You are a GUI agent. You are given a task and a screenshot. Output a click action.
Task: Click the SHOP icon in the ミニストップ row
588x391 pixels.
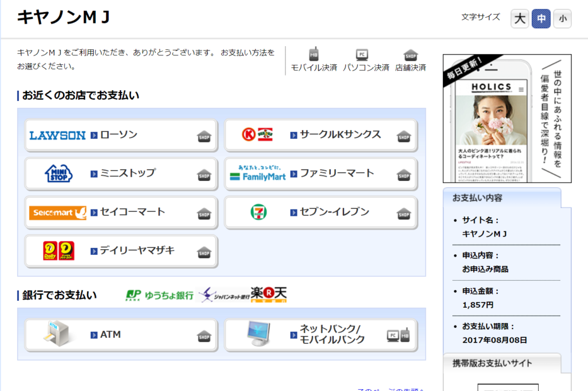click(x=204, y=175)
